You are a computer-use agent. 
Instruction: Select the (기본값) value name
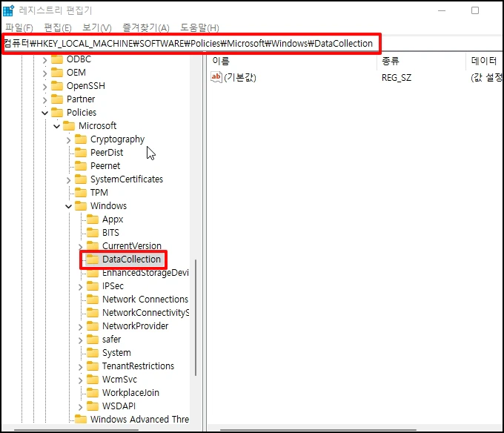pyautogui.click(x=240, y=77)
